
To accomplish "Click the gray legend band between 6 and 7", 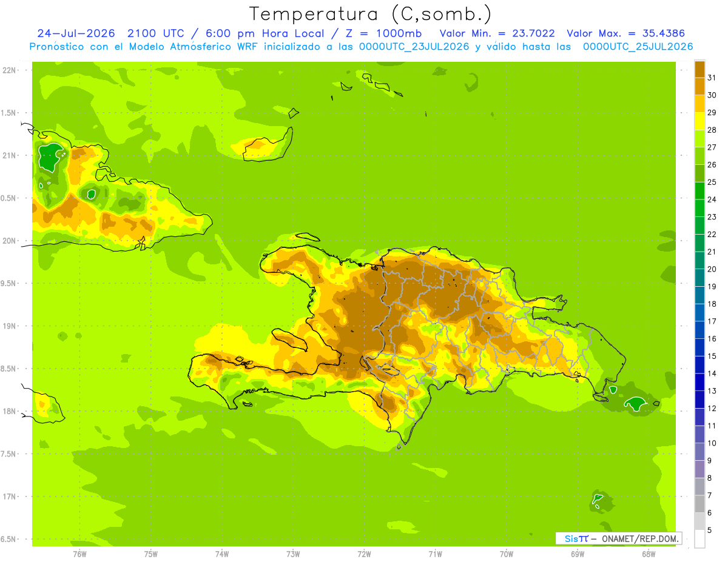I will click(x=699, y=504).
